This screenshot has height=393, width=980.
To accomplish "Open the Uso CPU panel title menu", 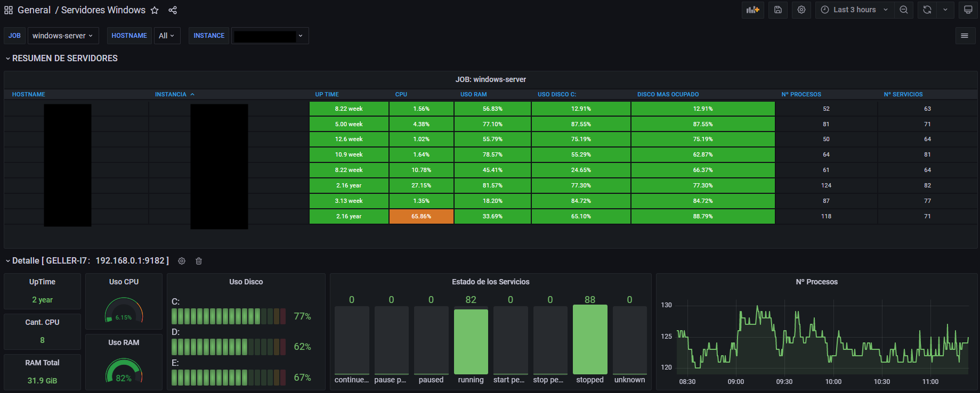I will coord(124,282).
